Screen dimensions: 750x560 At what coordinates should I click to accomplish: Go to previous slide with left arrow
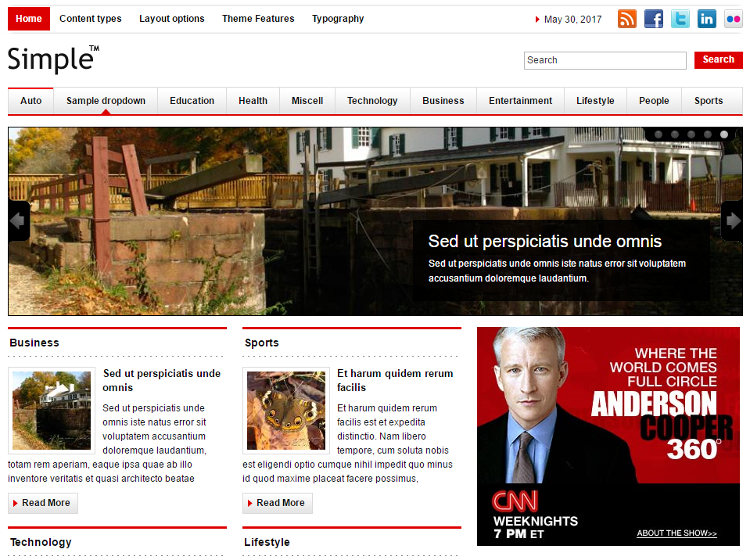point(18,220)
